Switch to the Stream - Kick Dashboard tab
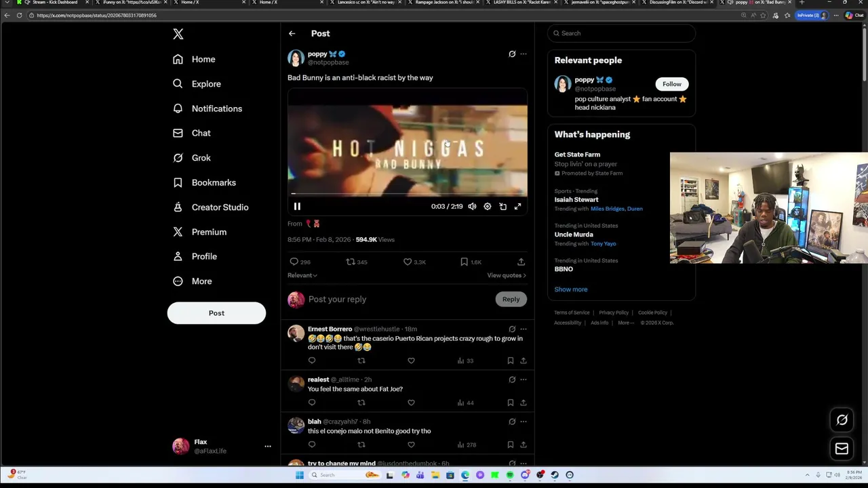The image size is (868, 488). [53, 3]
